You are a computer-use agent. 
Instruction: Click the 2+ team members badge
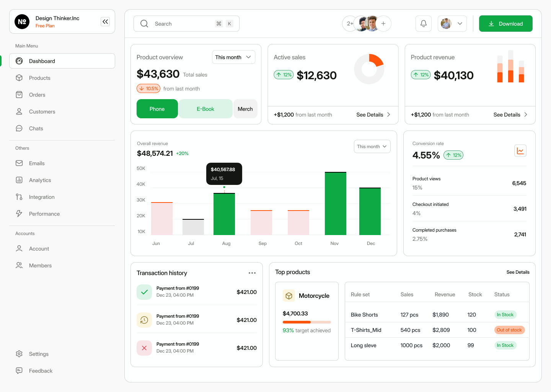point(350,24)
